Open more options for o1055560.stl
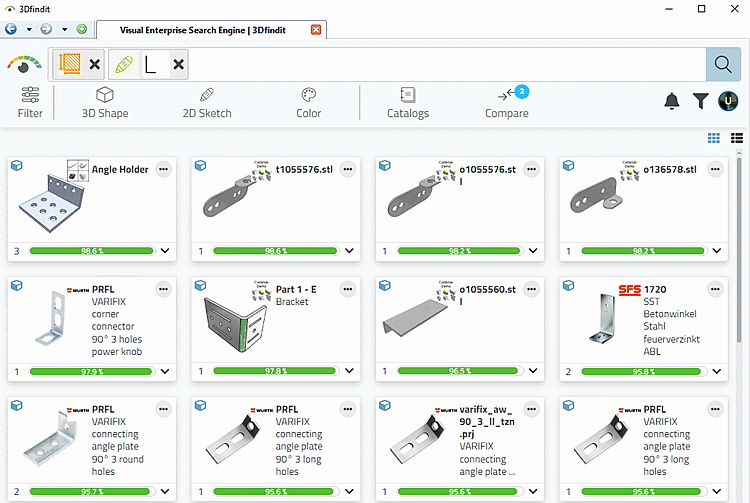The width and height of the screenshot is (750, 503). click(531, 289)
